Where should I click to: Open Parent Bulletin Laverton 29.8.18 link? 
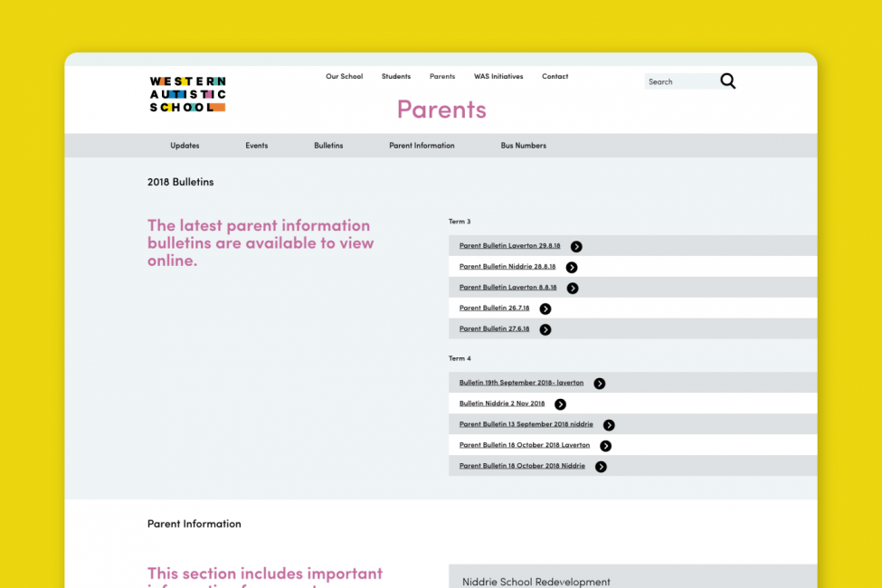tap(509, 245)
